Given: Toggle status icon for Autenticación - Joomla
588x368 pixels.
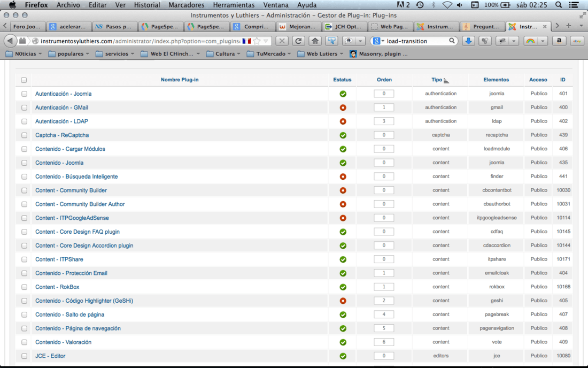Looking at the screenshot, I should click(343, 94).
